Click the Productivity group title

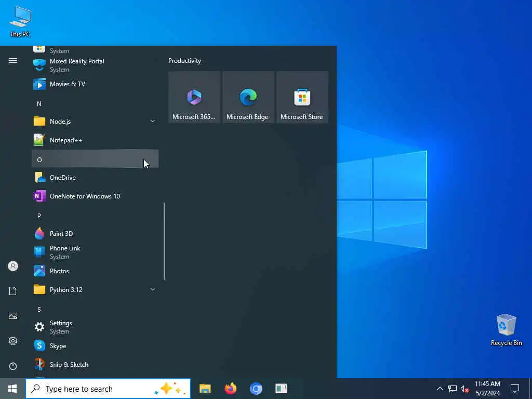(184, 61)
